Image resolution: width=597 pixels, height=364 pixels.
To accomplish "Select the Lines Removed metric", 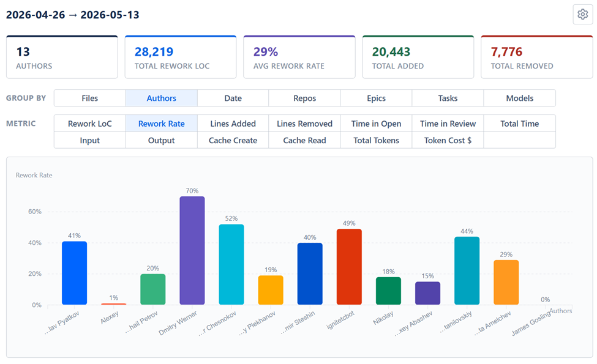I will click(x=304, y=124).
